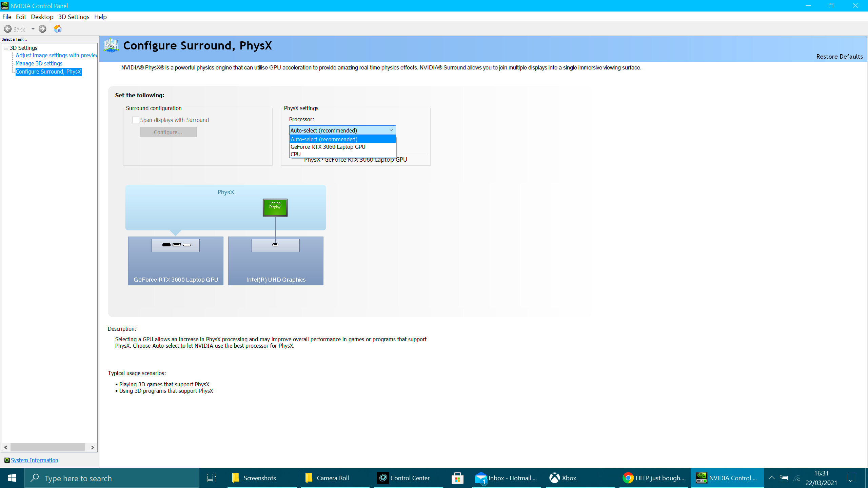Choose CPU as PhysX processor
The width and height of the screenshot is (868, 488).
342,154
